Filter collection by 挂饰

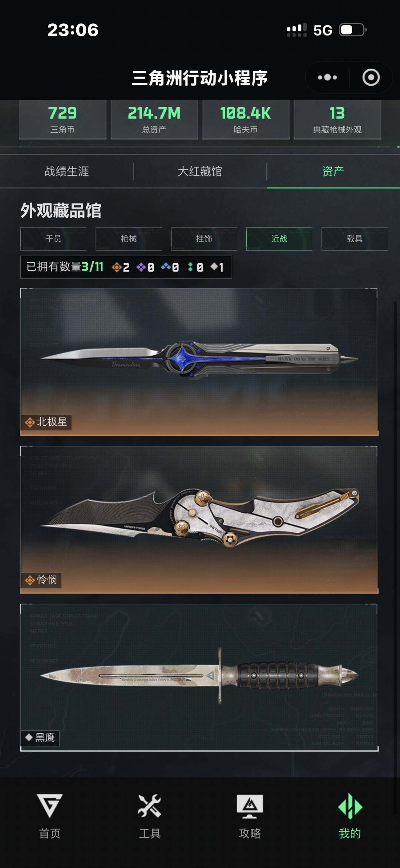204,239
